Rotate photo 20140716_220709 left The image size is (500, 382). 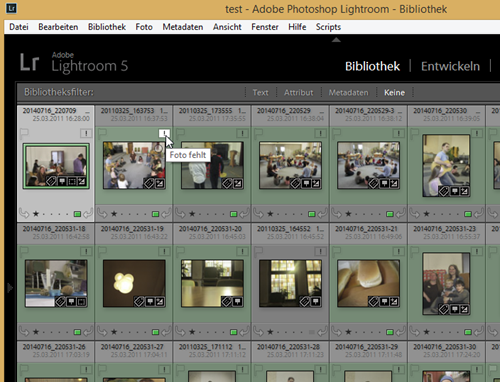coord(24,213)
